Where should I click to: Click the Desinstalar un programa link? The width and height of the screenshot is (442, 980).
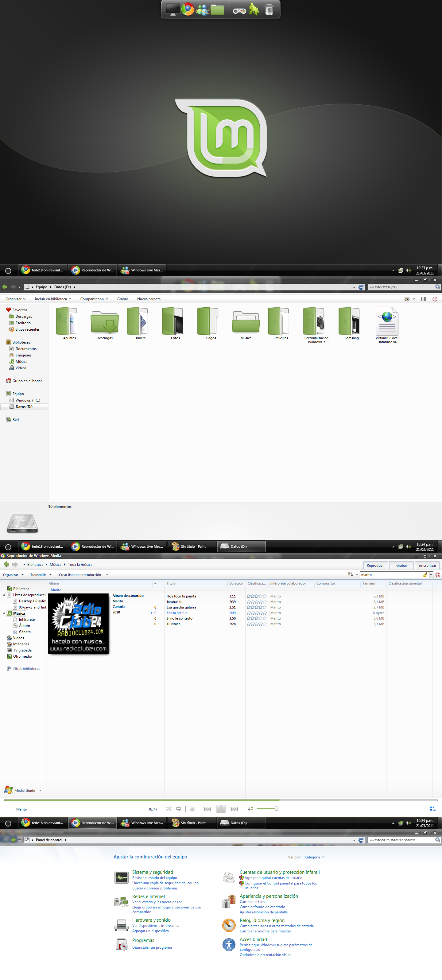click(x=152, y=948)
